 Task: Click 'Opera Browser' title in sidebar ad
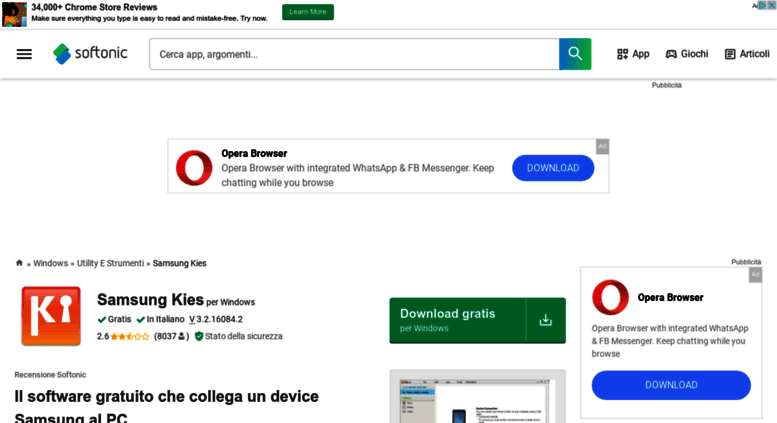pyautogui.click(x=670, y=298)
